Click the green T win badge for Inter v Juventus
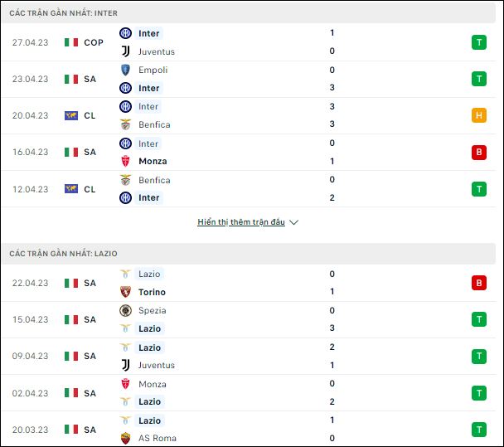This screenshot has width=504, height=447. (479, 42)
